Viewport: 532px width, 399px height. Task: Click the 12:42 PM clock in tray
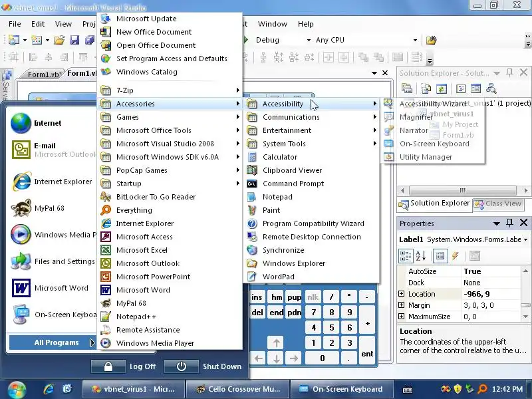pos(507,389)
